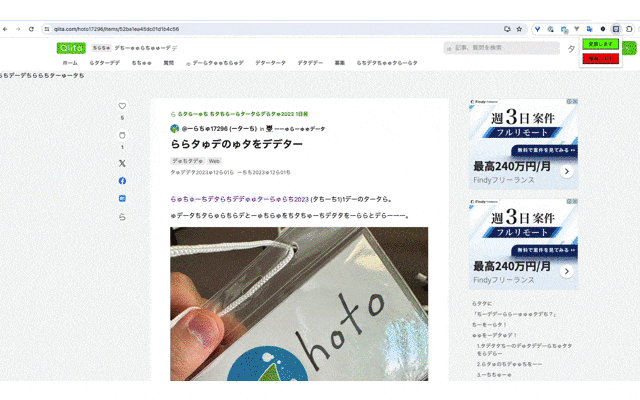Open the ホーム navigation tab
640x400 pixels.
click(70, 63)
